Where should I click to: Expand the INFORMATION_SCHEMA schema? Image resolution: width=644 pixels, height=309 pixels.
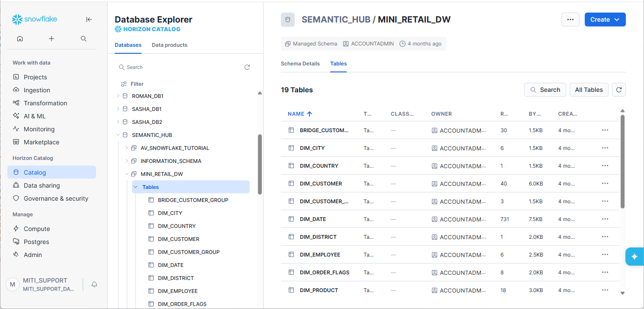[127, 161]
